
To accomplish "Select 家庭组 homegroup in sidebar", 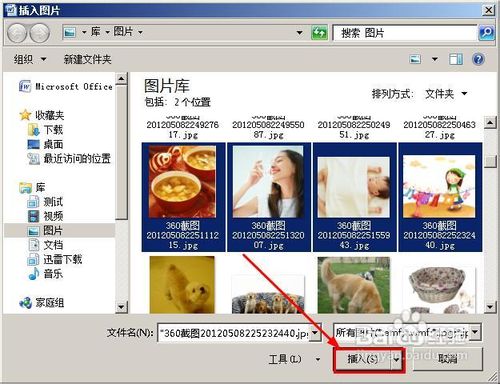I will (42, 303).
